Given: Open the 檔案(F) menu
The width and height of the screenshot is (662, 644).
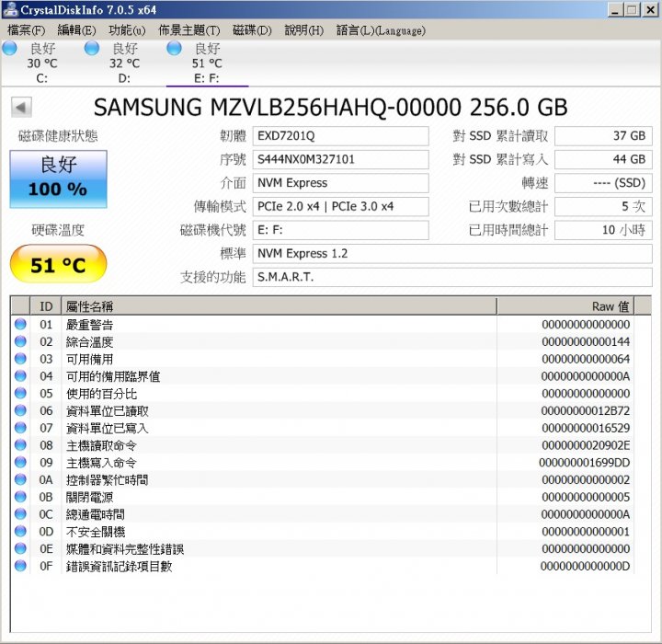Looking at the screenshot, I should pos(26,30).
